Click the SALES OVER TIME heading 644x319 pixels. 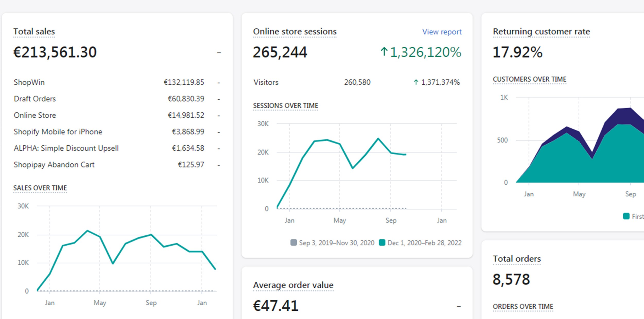pyautogui.click(x=40, y=188)
